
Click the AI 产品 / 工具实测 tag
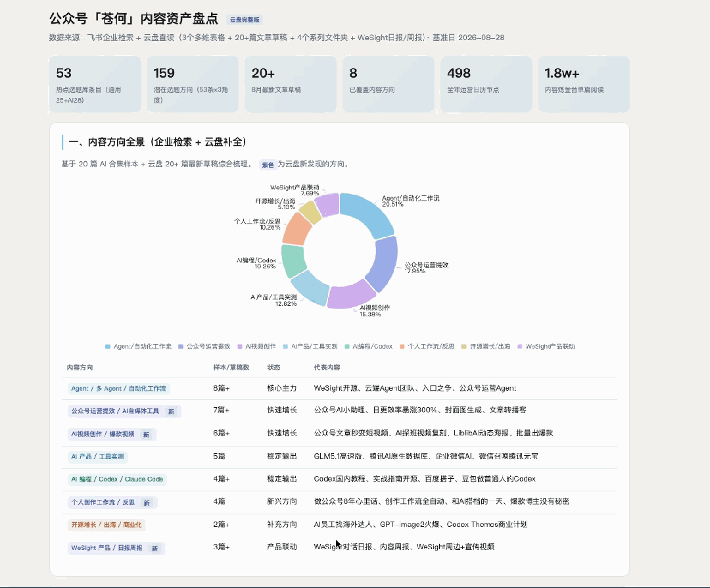97,456
